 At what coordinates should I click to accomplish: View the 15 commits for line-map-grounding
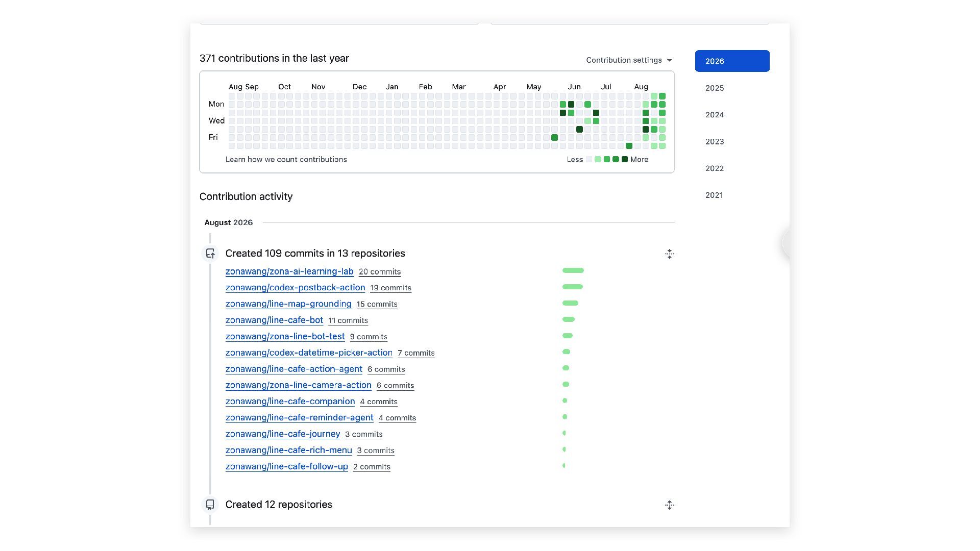[377, 304]
